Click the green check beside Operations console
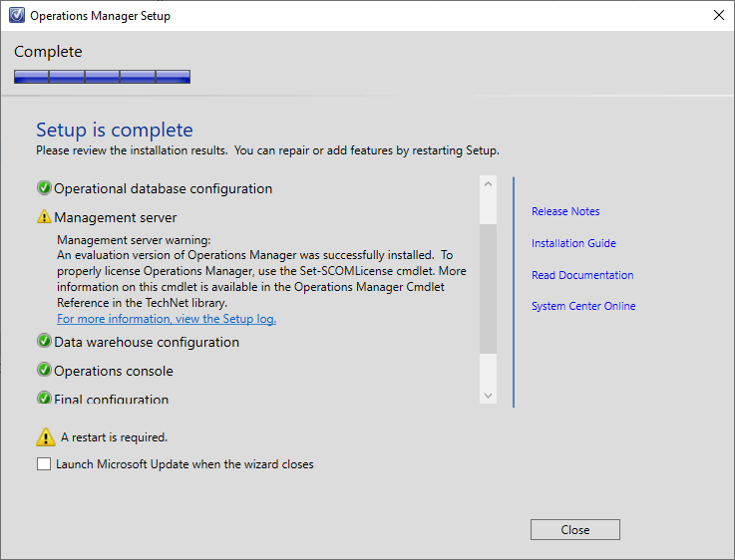This screenshot has height=560, width=735. tap(44, 370)
